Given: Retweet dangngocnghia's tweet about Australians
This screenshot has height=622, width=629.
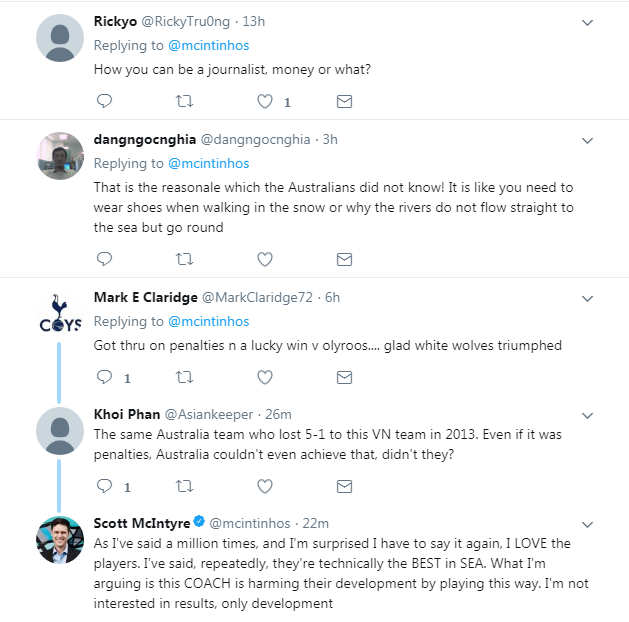Looking at the screenshot, I should [x=184, y=259].
